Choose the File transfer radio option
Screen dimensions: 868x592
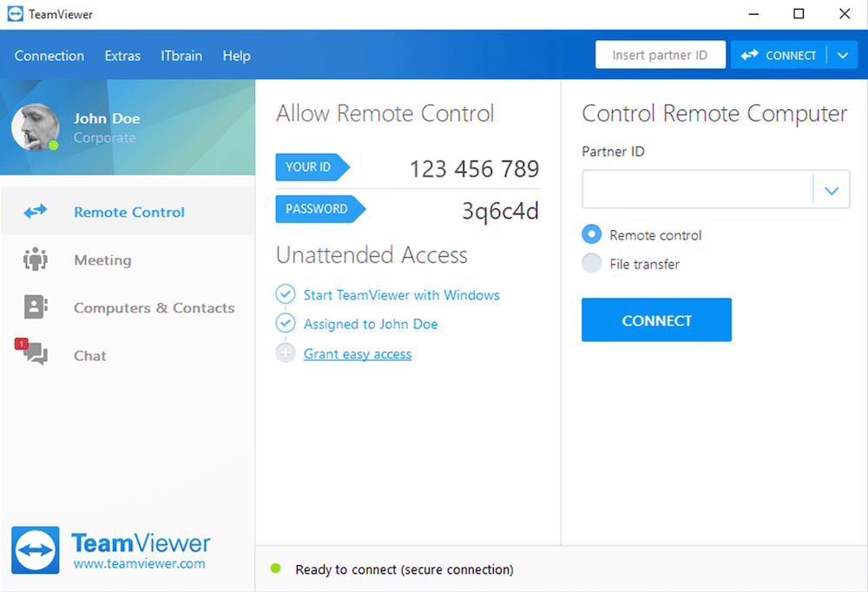(x=592, y=264)
